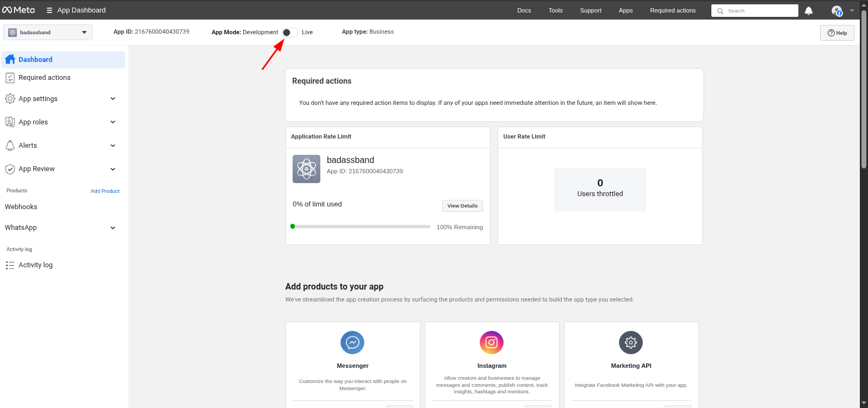Image resolution: width=868 pixels, height=408 pixels.
Task: Click the rate limit progress bar
Action: click(361, 227)
